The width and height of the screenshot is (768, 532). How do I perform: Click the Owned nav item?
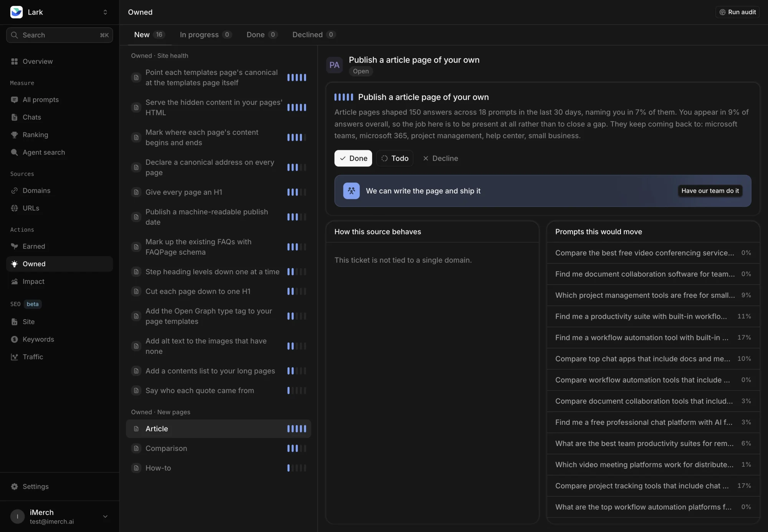(x=60, y=264)
